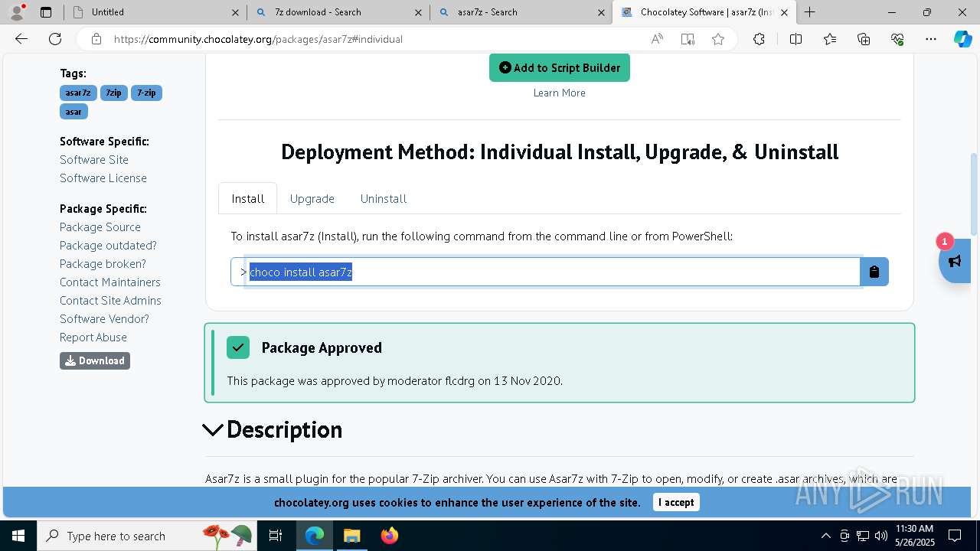This screenshot has height=551, width=980.
Task: Open browser Extensions menu
Action: (759, 39)
